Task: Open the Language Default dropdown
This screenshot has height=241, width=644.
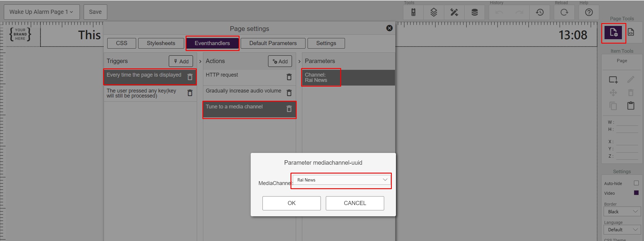Action: [x=622, y=230]
